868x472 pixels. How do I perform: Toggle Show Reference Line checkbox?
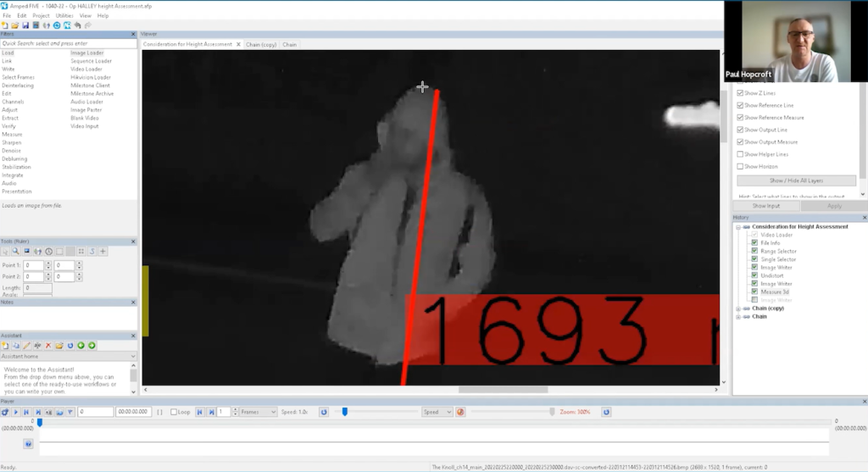tap(740, 105)
